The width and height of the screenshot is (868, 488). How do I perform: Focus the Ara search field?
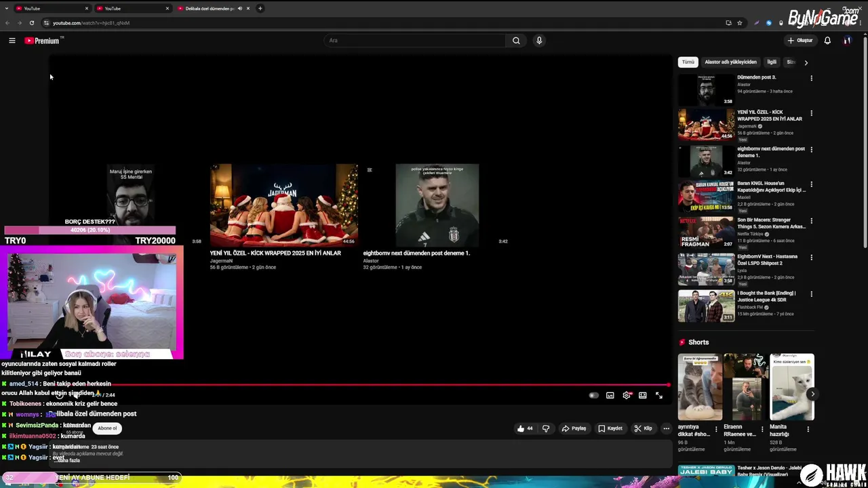coord(415,41)
